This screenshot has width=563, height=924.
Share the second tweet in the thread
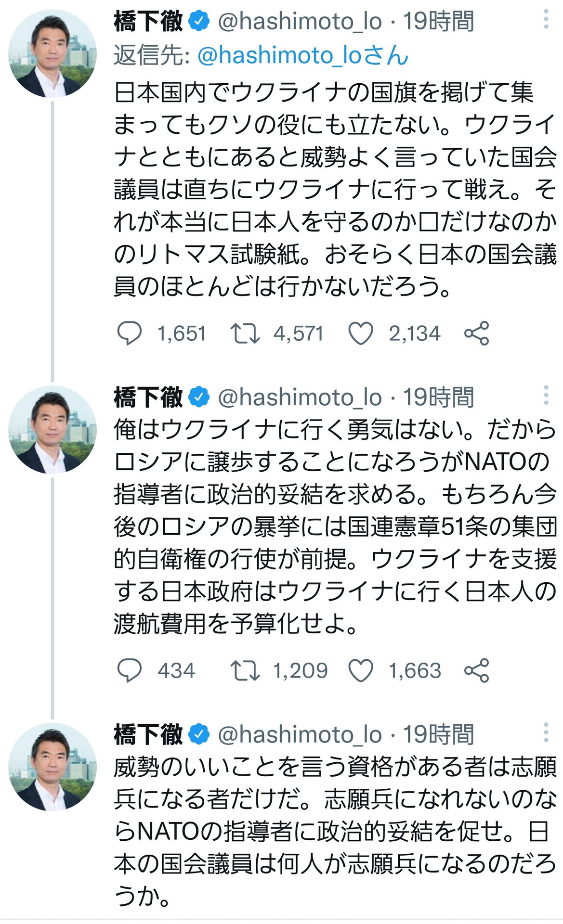(477, 670)
